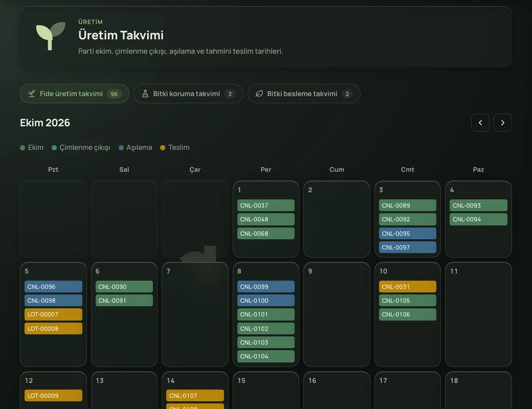Open delivery CNL-0031 on October 10
The height and width of the screenshot is (409, 532).
[x=408, y=287]
